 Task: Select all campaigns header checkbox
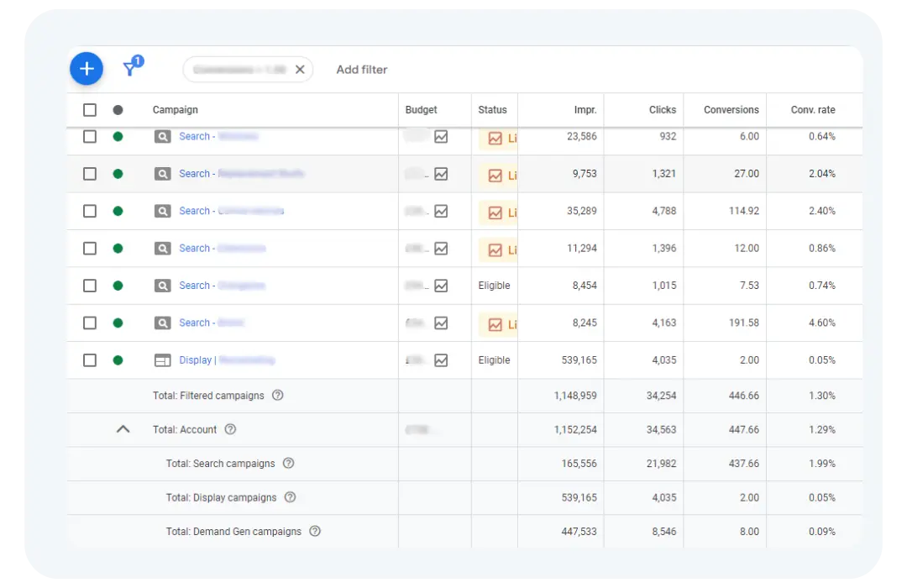tap(90, 110)
